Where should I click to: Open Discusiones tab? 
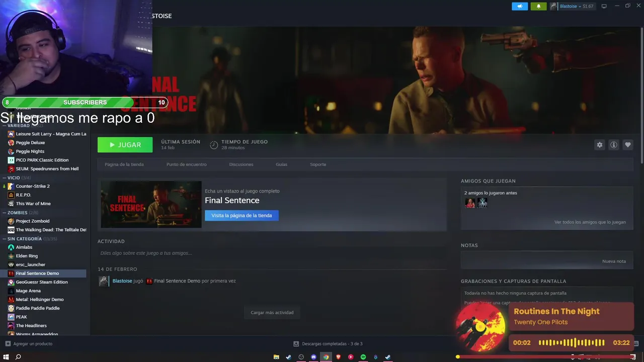241,164
